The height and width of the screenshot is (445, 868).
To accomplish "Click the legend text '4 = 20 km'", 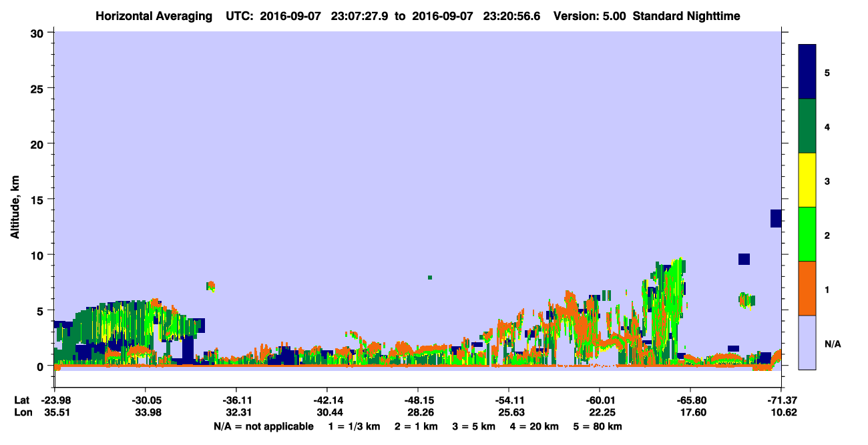I will point(534,426).
